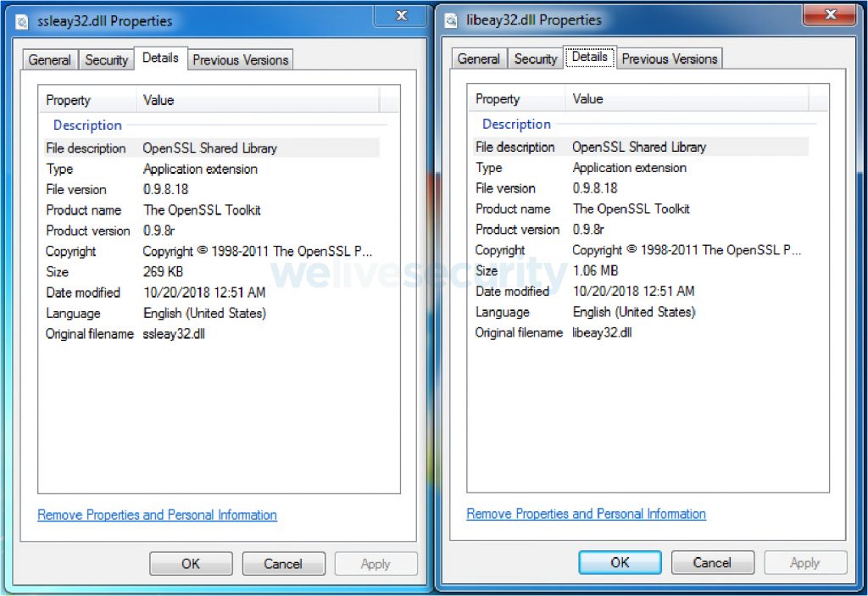The height and width of the screenshot is (596, 868).
Task: Select File version row in libeay32.dll window
Action: click(641, 188)
